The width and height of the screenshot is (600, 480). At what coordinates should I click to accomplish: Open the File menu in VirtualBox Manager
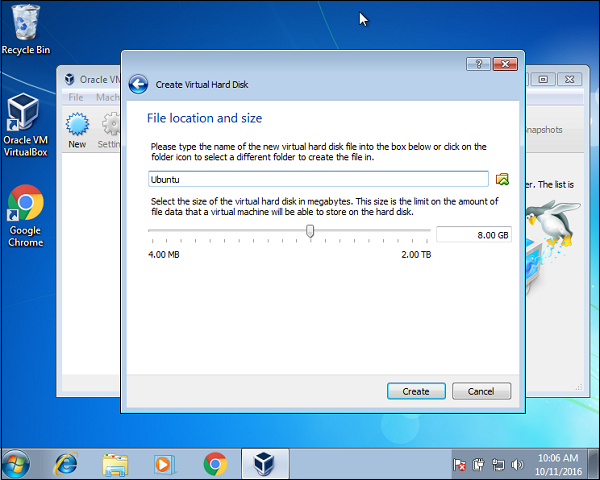pyautogui.click(x=76, y=98)
